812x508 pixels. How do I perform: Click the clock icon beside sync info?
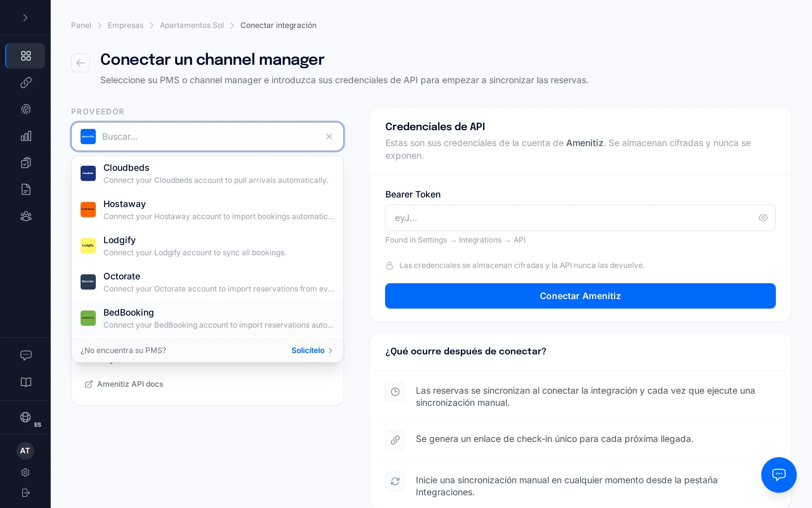(395, 392)
